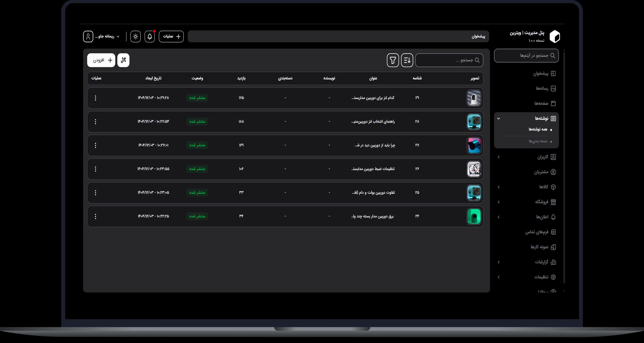This screenshot has width=644, height=343.
Task: Expand the تنظیمات sidebar section
Action: pyautogui.click(x=526, y=277)
